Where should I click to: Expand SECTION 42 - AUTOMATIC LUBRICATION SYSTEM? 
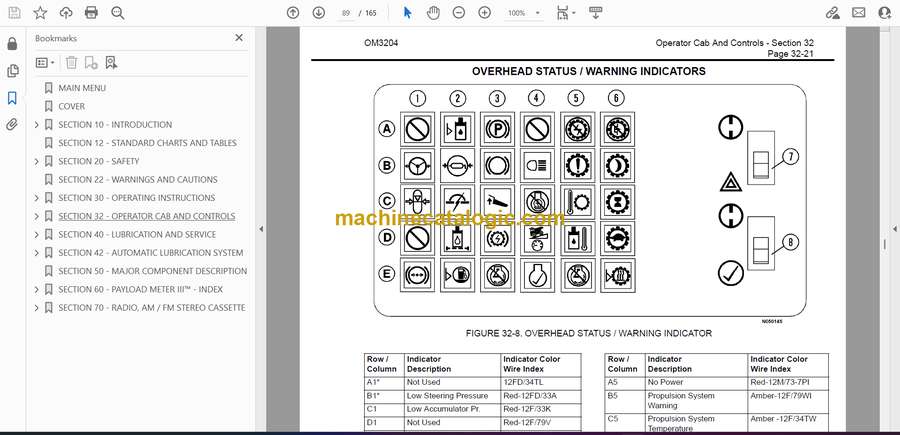(x=37, y=253)
